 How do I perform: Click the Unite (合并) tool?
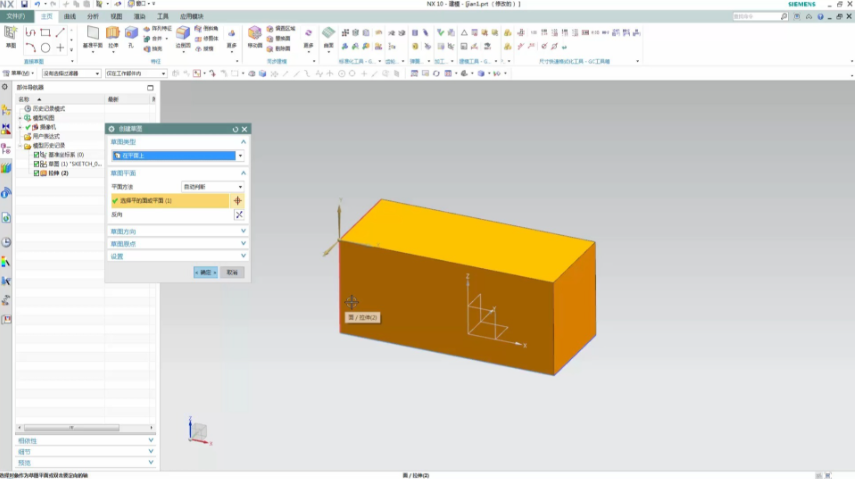pos(155,39)
